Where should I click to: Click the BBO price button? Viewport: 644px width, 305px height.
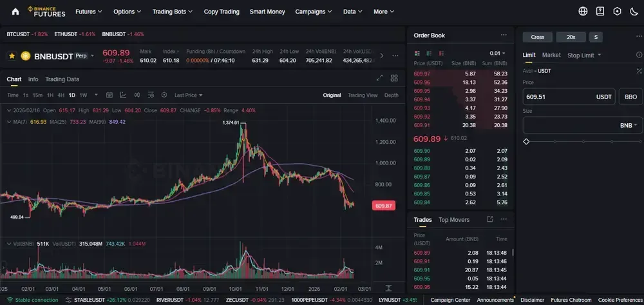click(631, 97)
